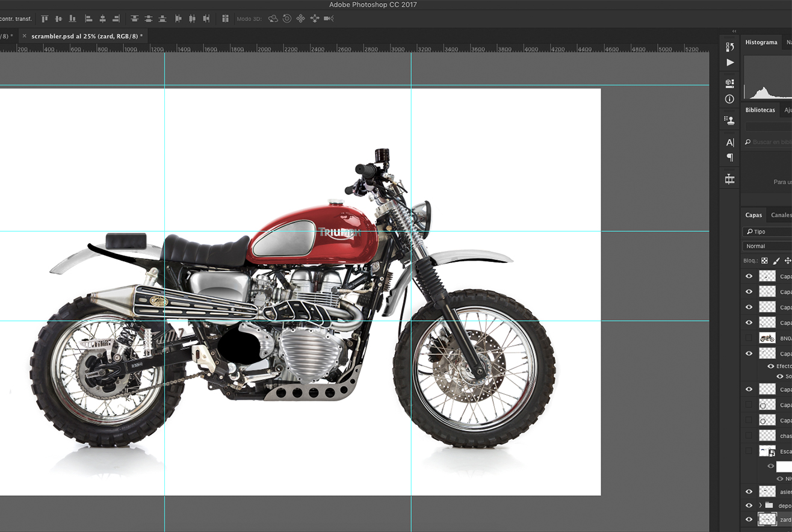Open the History panel from the dock
792x532 pixels.
click(x=730, y=47)
